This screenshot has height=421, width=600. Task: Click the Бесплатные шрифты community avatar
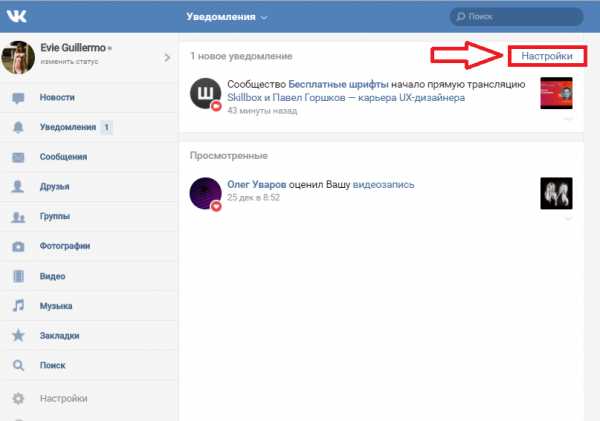205,94
